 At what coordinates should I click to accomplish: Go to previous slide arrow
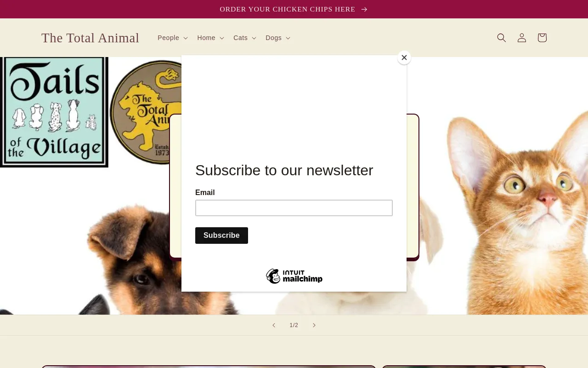274,325
